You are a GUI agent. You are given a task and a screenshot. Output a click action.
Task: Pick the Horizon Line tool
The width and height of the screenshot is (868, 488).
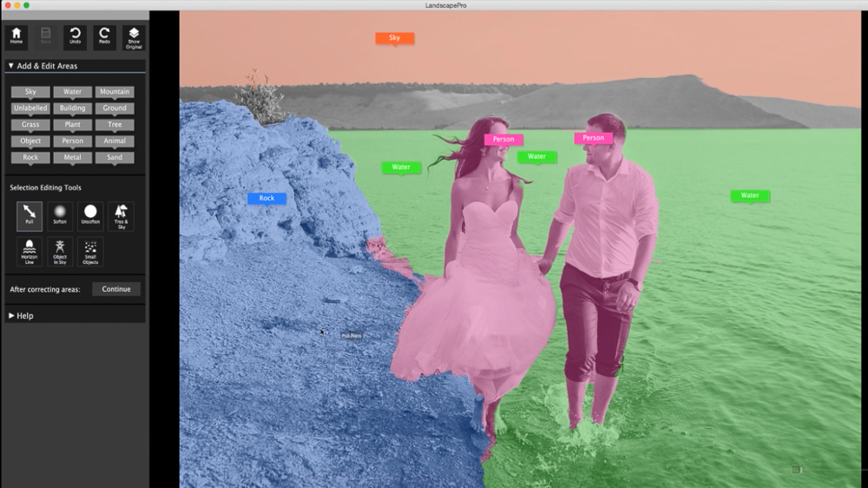tap(30, 251)
